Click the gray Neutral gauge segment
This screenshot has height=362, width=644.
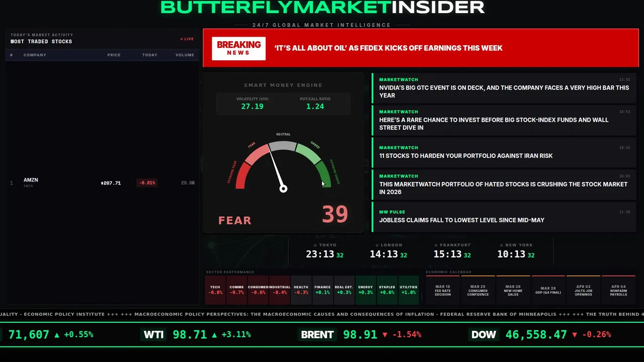click(283, 146)
